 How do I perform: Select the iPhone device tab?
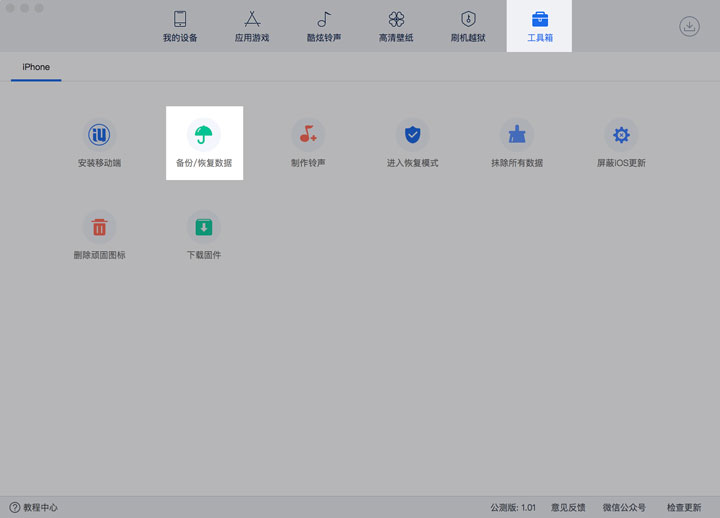[x=36, y=68]
